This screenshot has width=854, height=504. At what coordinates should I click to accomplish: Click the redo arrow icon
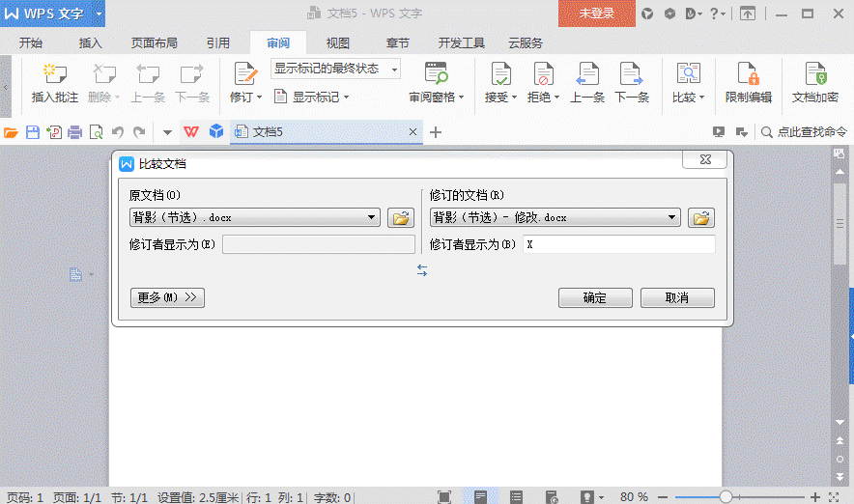coord(139,132)
